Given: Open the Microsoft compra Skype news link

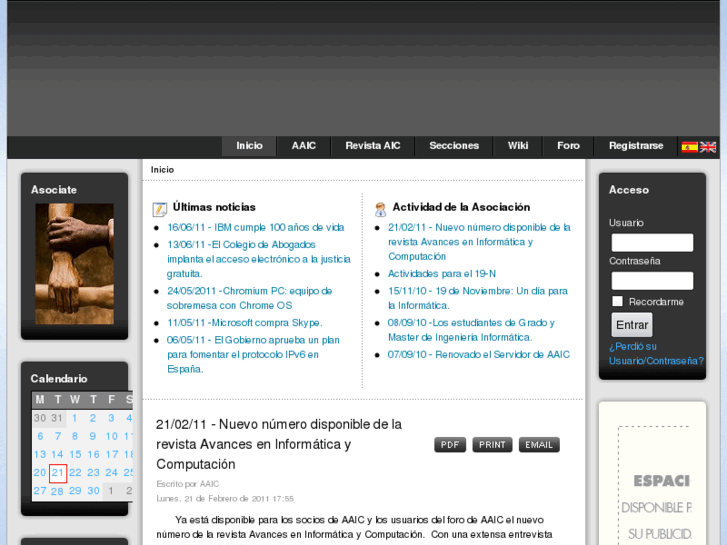Looking at the screenshot, I should [x=244, y=323].
